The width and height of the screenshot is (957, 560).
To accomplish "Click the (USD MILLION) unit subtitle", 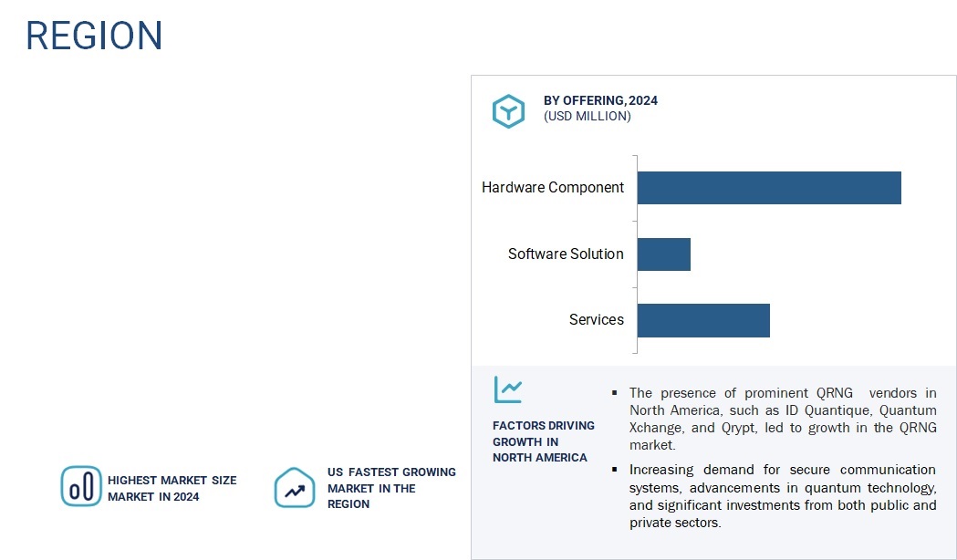I will point(587,117).
